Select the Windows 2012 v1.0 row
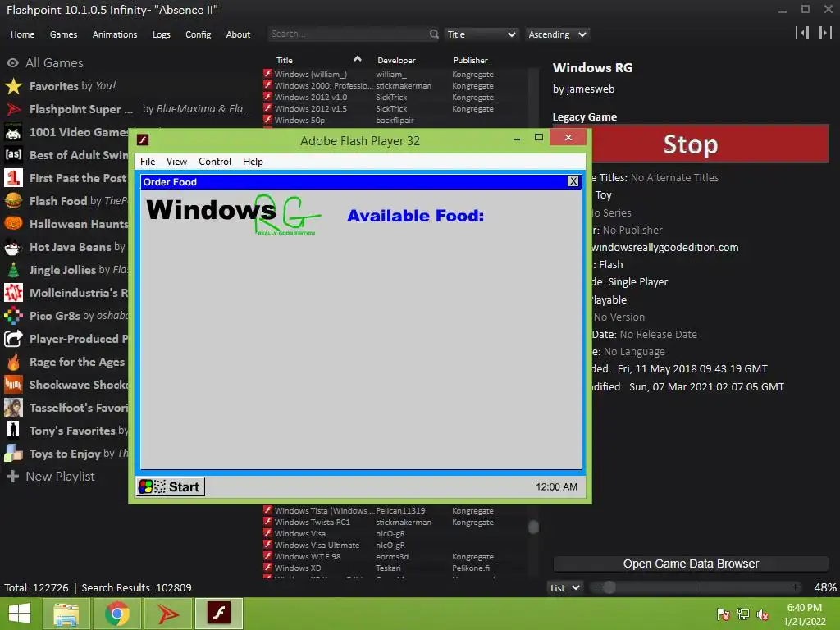The height and width of the screenshot is (630, 840). point(394,97)
